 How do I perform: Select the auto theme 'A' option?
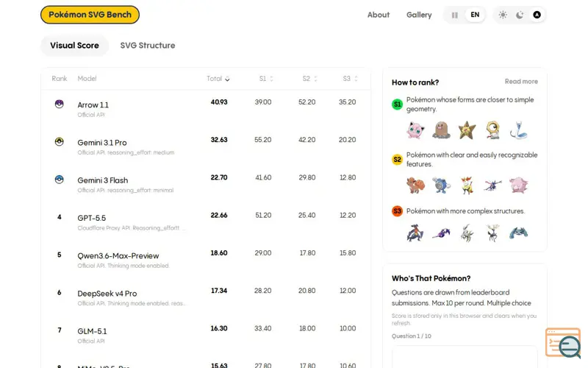[x=537, y=15]
